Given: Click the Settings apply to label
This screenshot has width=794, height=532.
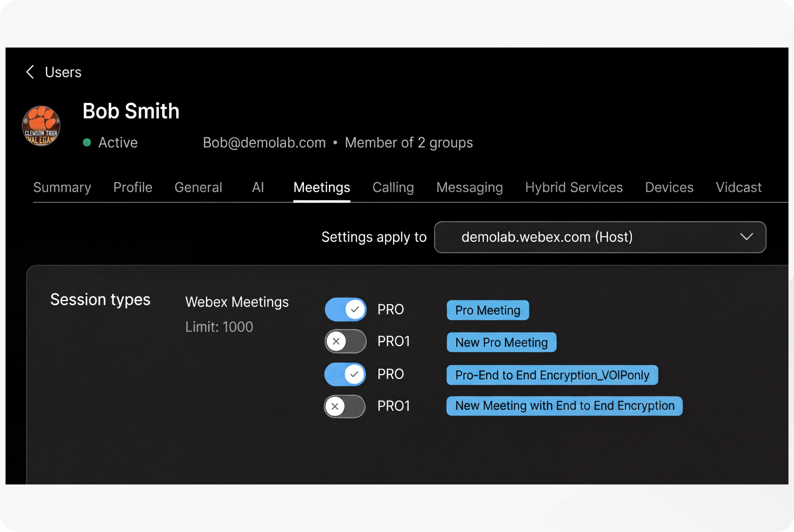Looking at the screenshot, I should click(374, 237).
